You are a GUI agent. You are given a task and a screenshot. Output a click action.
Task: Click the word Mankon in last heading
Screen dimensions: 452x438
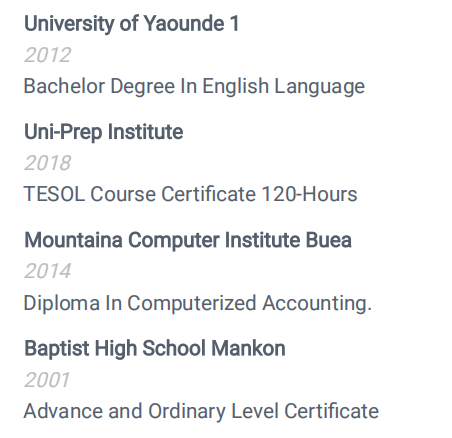click(x=248, y=349)
